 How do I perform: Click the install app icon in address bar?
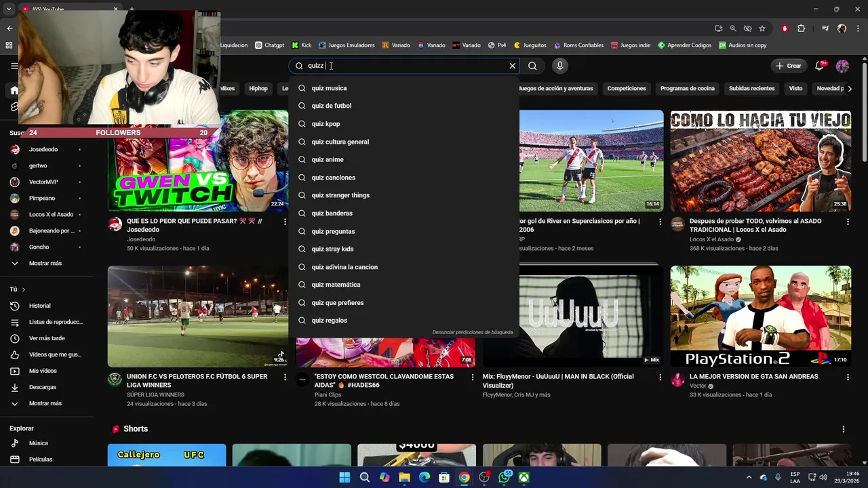719,28
